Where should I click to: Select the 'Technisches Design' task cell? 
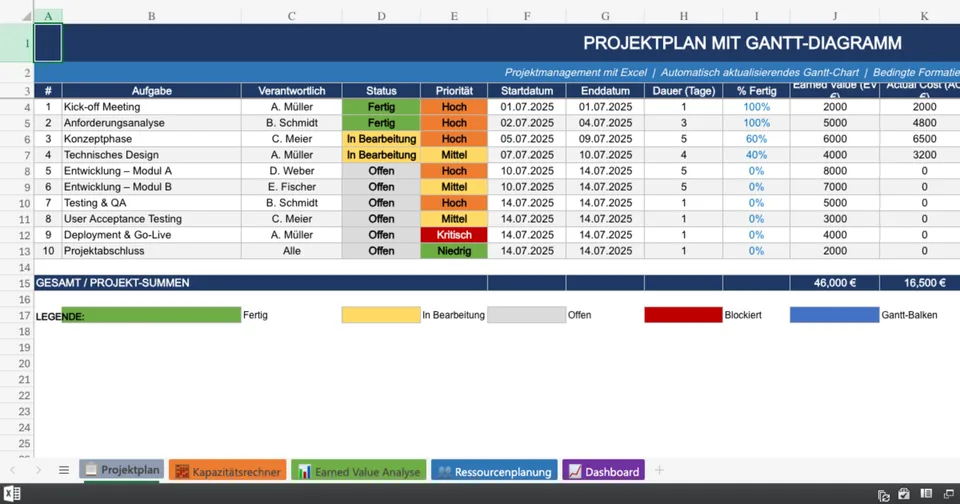tap(151, 155)
